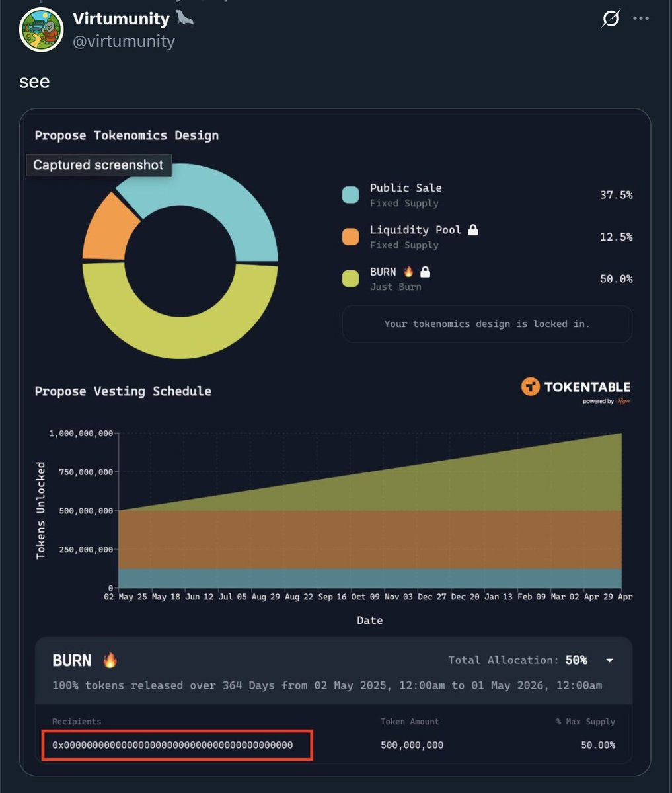672x793 pixels.
Task: Click the 'Propose Tokenomics Design' heading
Action: (x=127, y=135)
